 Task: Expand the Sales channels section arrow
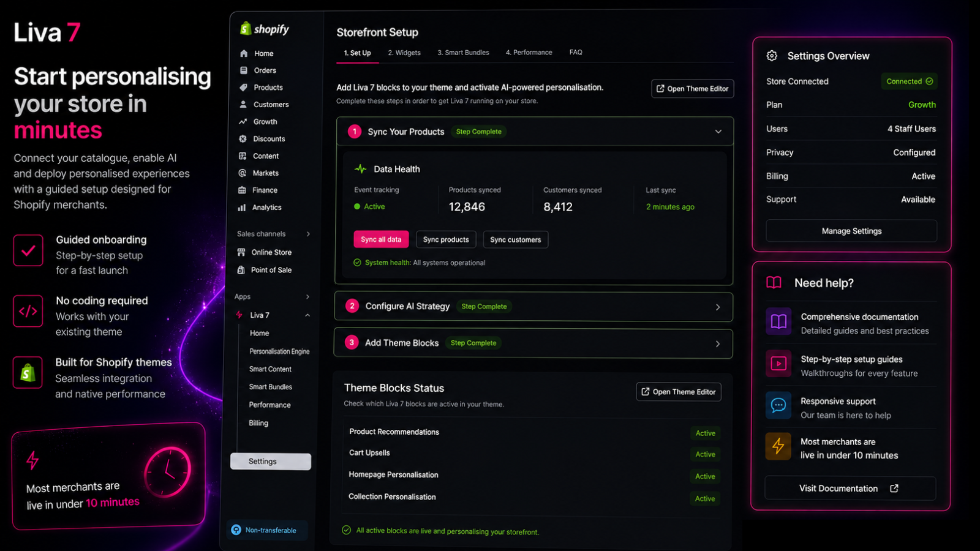(308, 234)
